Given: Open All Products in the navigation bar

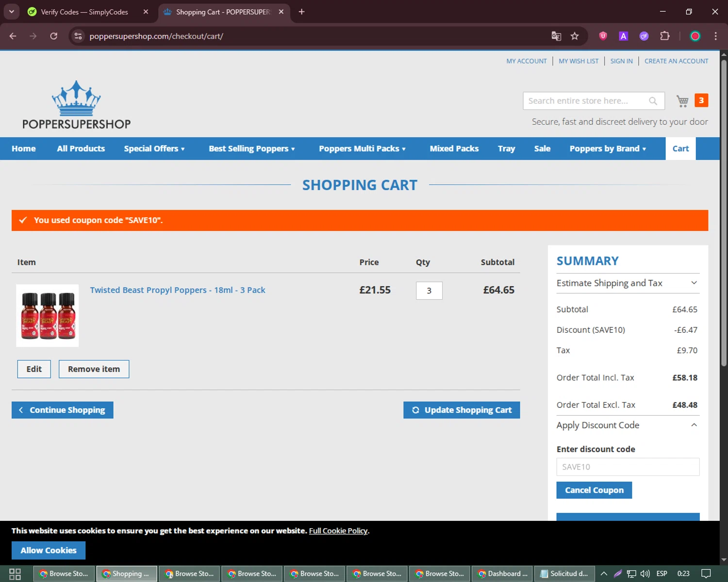Looking at the screenshot, I should pos(81,148).
